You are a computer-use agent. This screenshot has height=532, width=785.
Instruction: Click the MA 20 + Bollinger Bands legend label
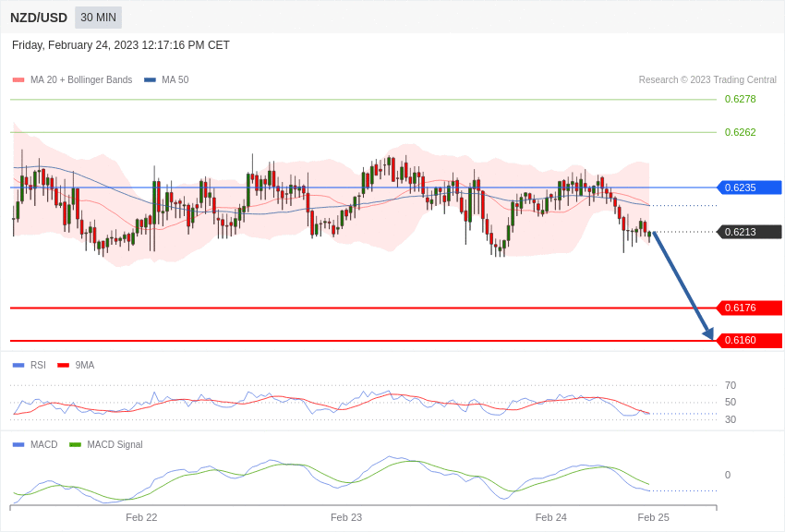81,79
